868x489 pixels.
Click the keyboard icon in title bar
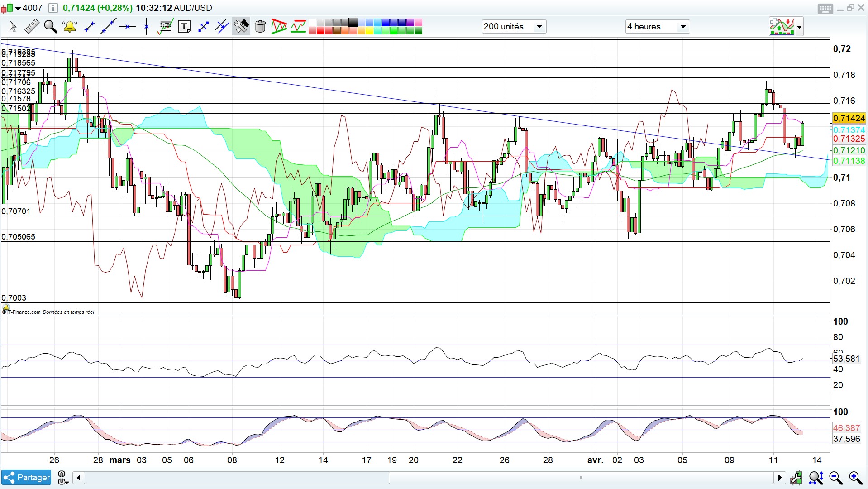[x=825, y=9]
